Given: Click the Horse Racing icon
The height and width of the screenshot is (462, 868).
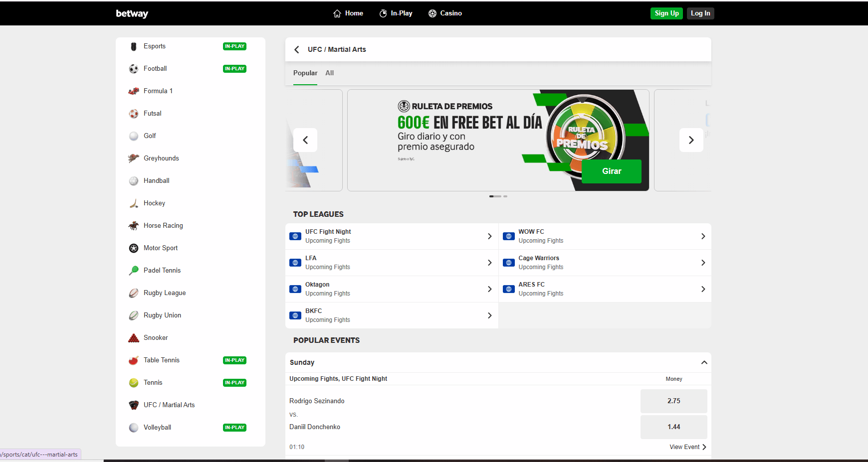Looking at the screenshot, I should tap(133, 226).
